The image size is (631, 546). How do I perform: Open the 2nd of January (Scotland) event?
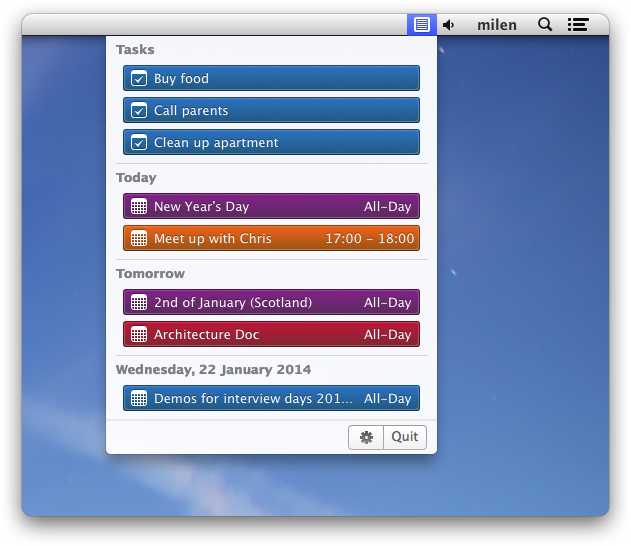click(271, 302)
